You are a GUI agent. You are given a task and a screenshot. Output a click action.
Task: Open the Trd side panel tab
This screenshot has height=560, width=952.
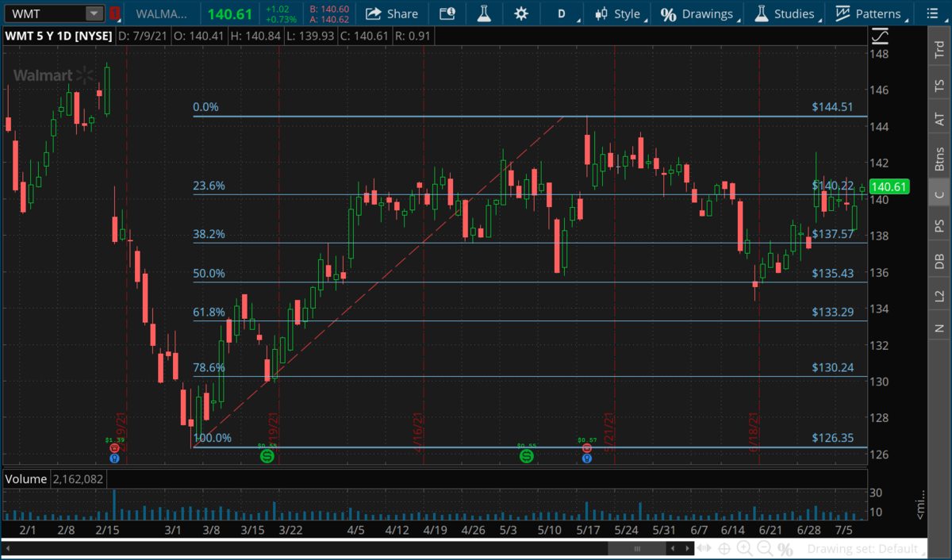pos(939,49)
